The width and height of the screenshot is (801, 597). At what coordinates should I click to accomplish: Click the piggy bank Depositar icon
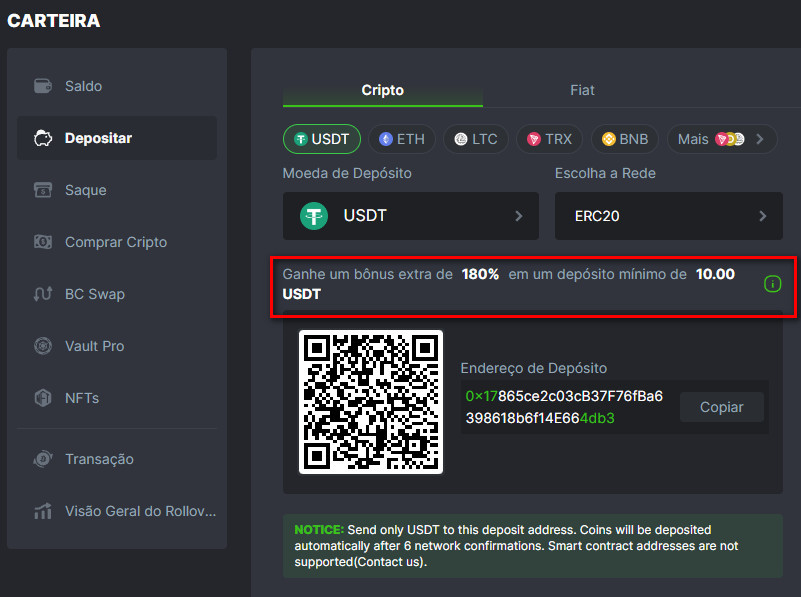[x=43, y=138]
